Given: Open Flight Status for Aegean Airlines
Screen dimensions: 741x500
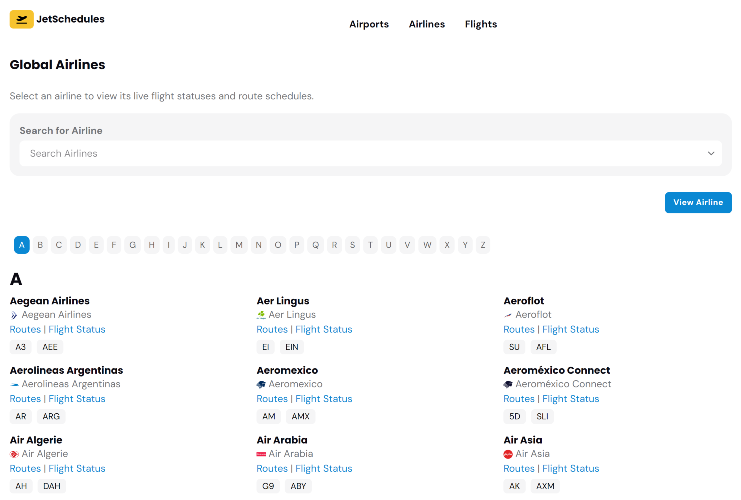Looking at the screenshot, I should coord(77,329).
